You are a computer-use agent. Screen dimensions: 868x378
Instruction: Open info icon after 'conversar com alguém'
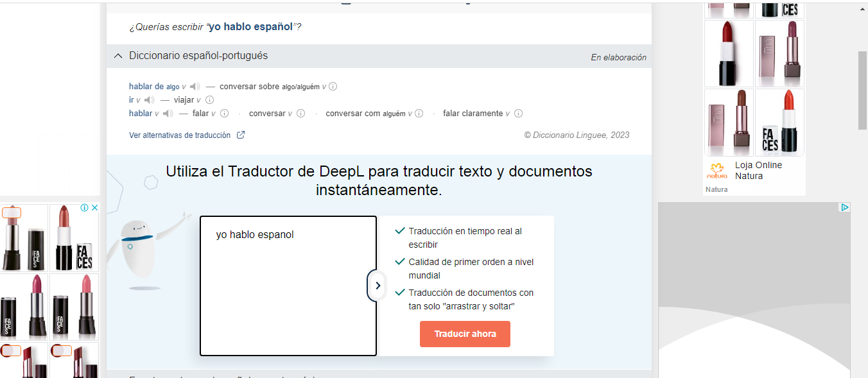click(x=419, y=114)
